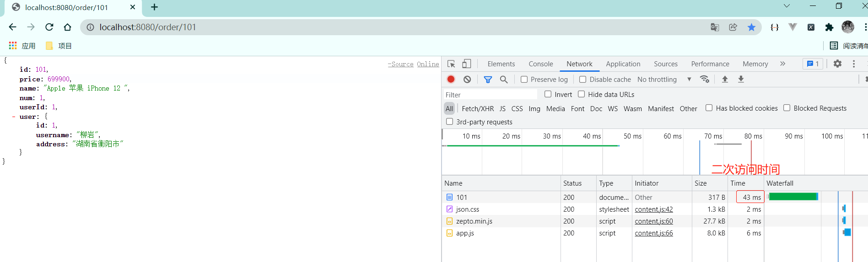The height and width of the screenshot is (262, 868).
Task: Switch to the Elements tab
Action: [x=501, y=64]
